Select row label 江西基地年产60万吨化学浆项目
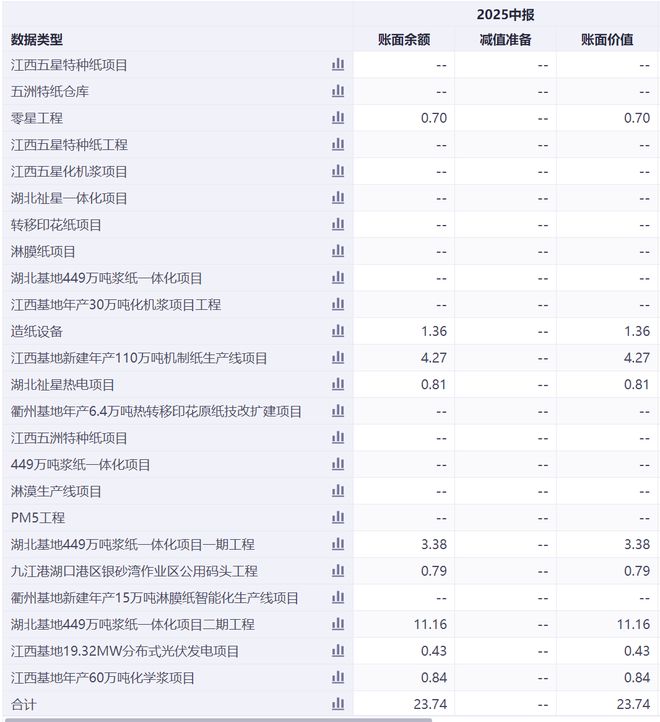Image resolution: width=660 pixels, height=722 pixels. [x=102, y=678]
